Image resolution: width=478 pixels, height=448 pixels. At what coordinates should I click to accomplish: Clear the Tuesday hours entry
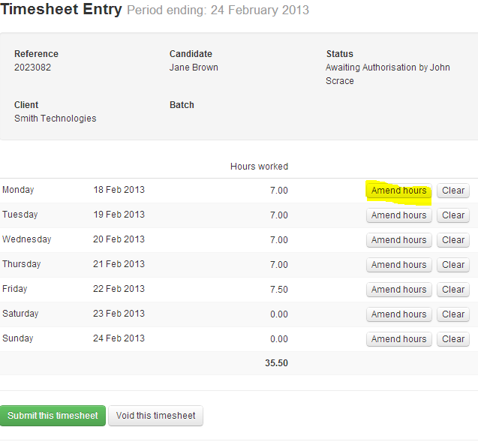453,215
